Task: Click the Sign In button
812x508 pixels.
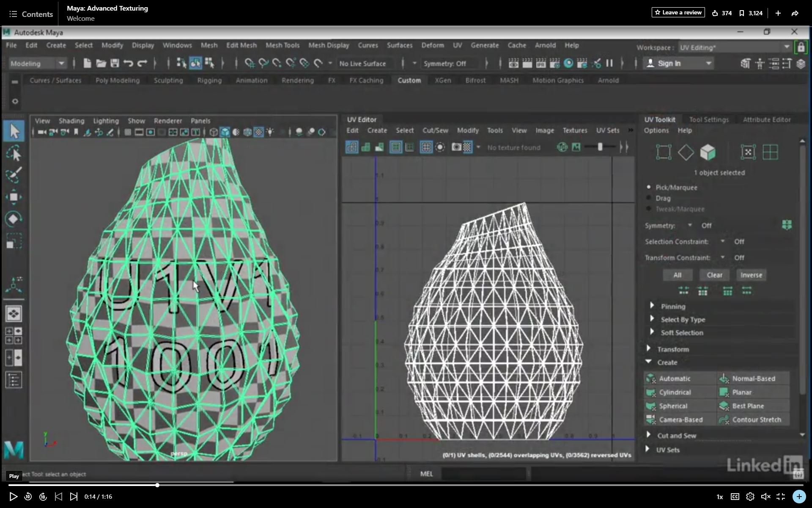Action: coord(679,63)
